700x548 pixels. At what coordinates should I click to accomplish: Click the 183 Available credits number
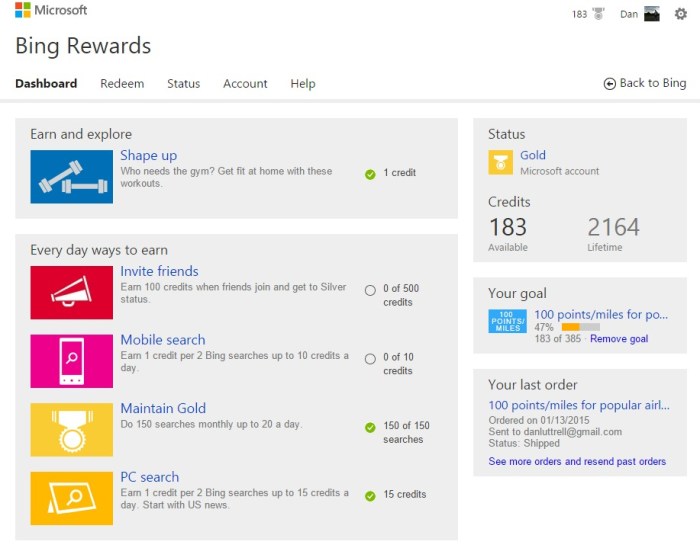[x=508, y=227]
